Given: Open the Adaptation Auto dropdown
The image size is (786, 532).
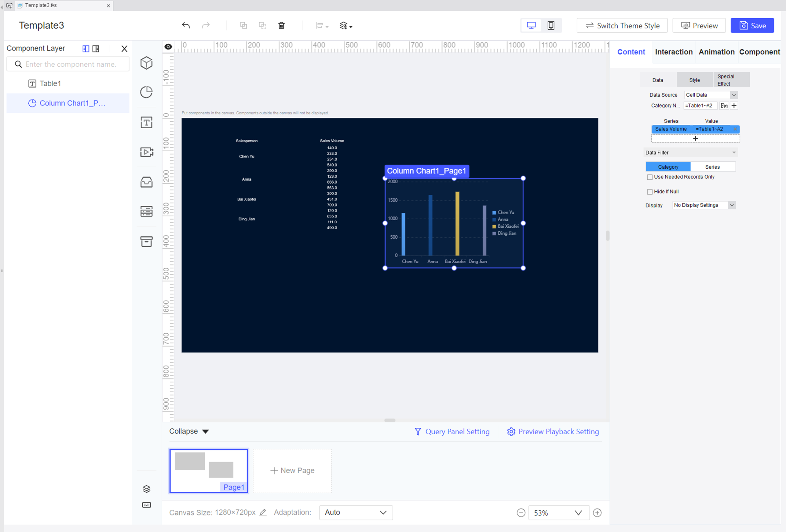Looking at the screenshot, I should tap(356, 512).
